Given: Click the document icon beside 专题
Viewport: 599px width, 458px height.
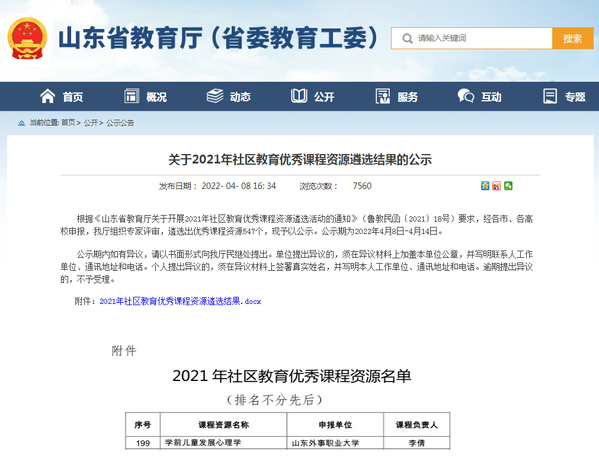Looking at the screenshot, I should tap(550, 96).
